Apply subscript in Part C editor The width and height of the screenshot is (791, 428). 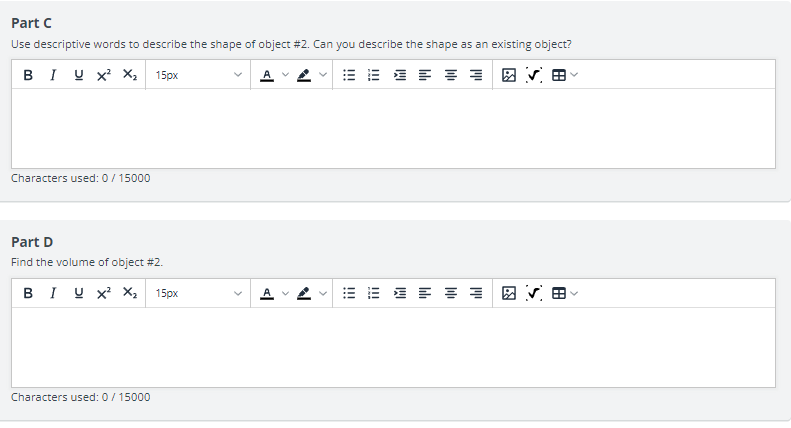130,75
